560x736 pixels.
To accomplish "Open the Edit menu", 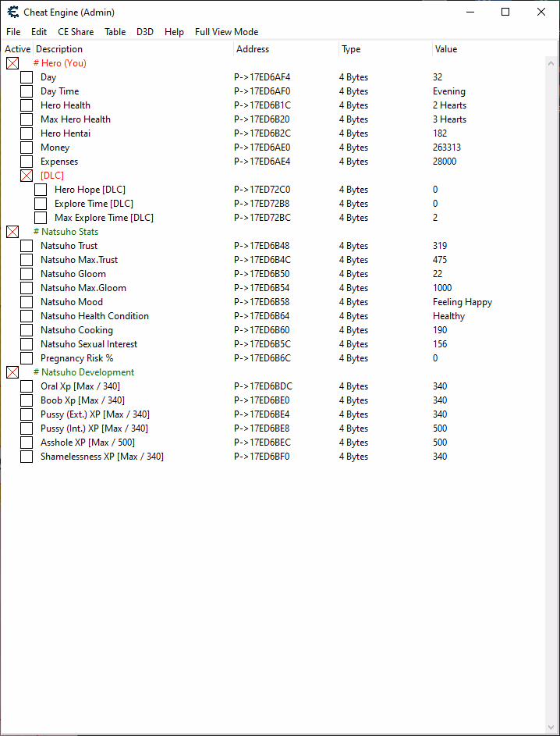I will [39, 32].
